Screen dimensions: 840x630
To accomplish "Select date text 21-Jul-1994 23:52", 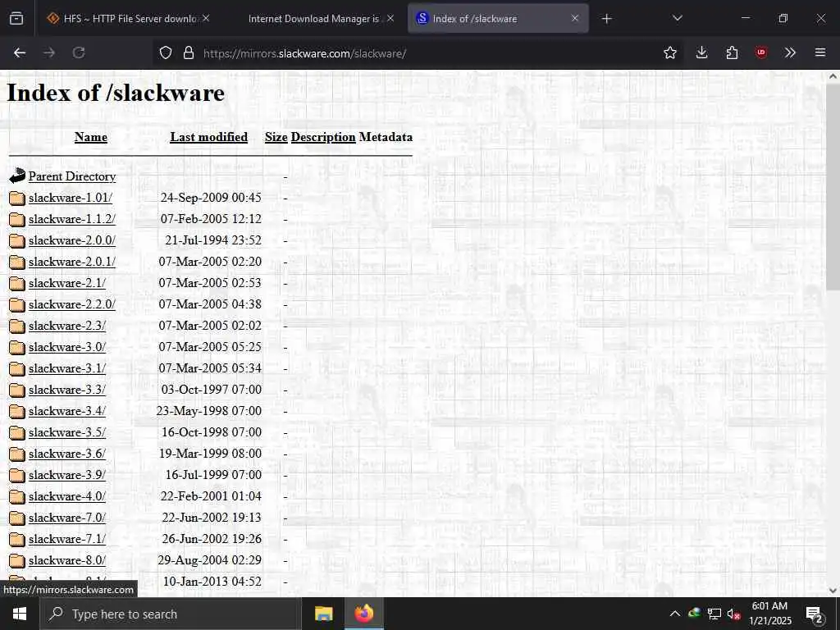I will pos(213,240).
